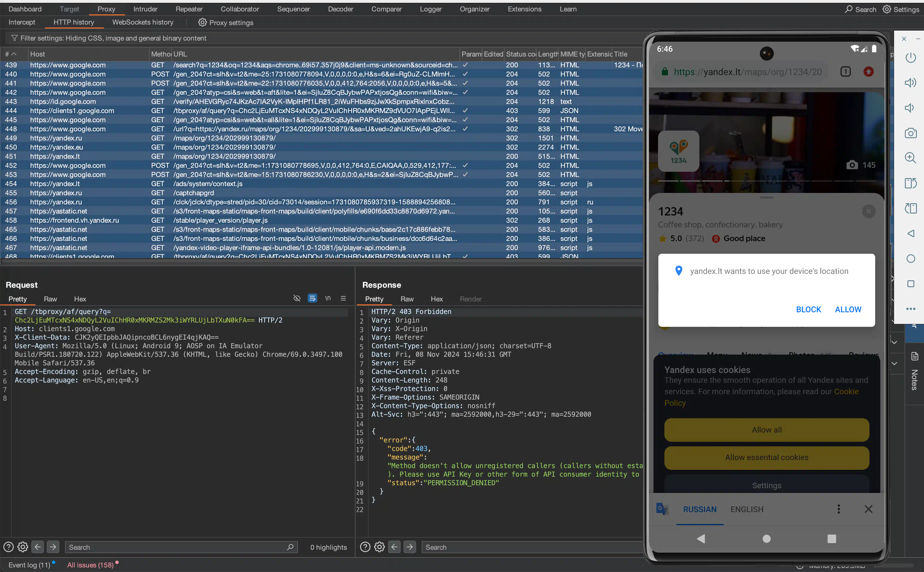Tap Allow essential cookies button
924x572 pixels.
[x=767, y=457]
